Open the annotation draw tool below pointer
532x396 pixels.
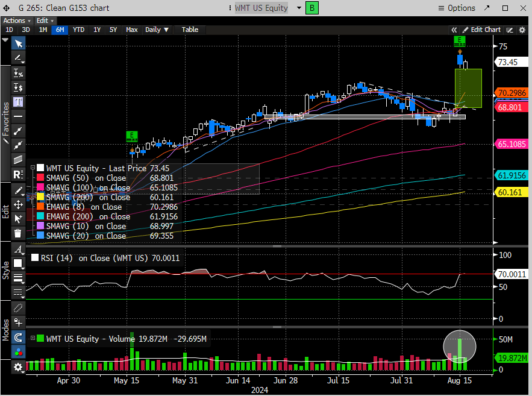18,58
